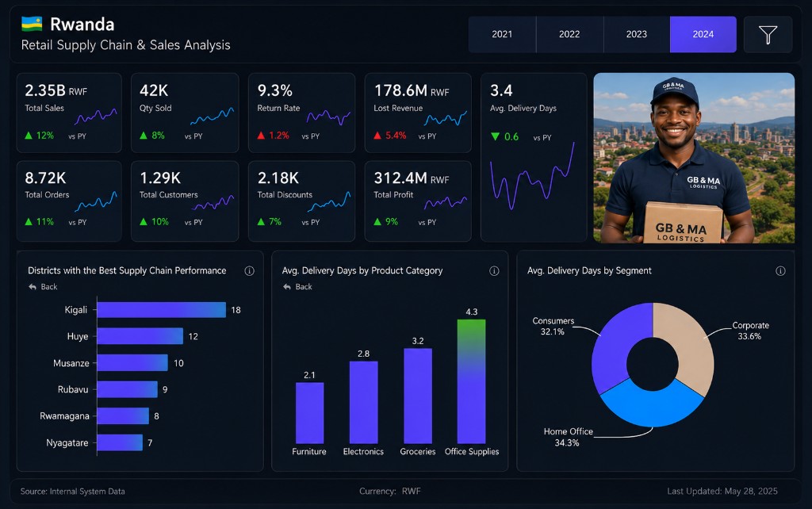Click the 'Source: Internal System Data' footer text

click(x=72, y=492)
